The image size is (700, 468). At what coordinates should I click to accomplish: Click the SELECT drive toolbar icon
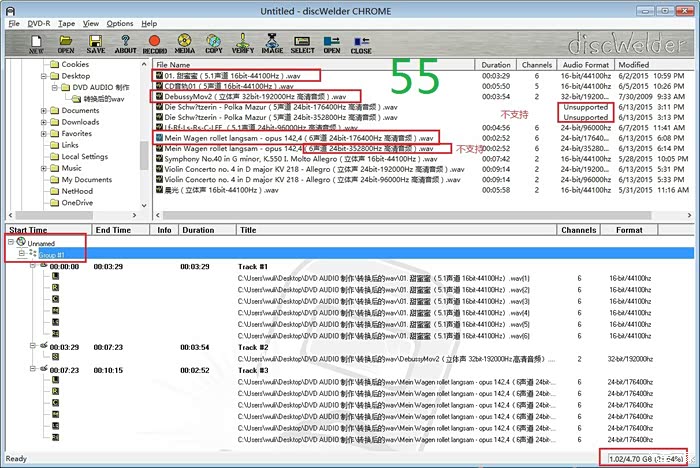click(x=302, y=42)
